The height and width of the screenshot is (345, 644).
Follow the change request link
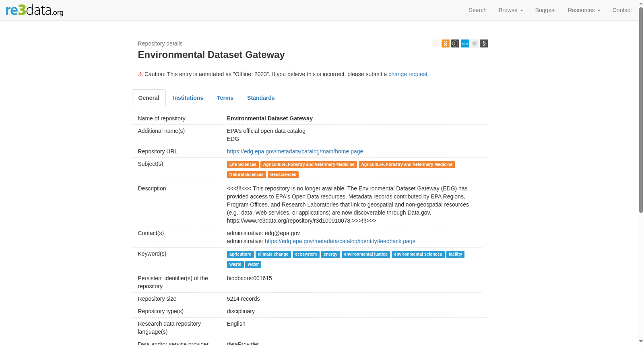[408, 74]
